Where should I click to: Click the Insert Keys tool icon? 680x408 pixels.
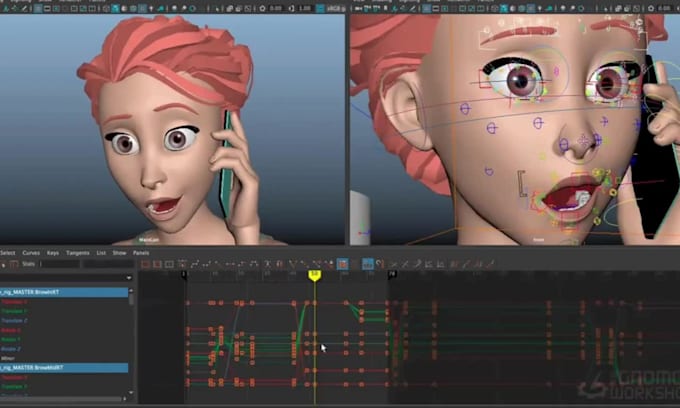pos(14,264)
